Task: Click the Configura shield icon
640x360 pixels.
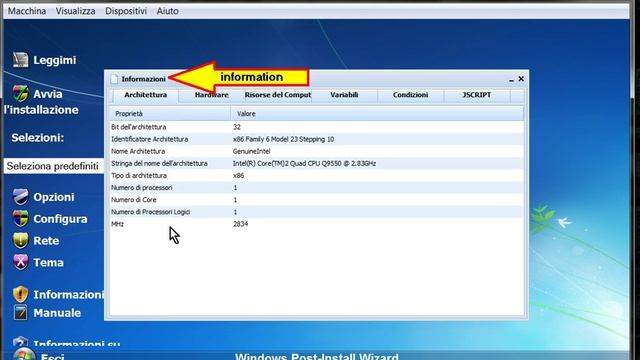Action: [x=20, y=219]
